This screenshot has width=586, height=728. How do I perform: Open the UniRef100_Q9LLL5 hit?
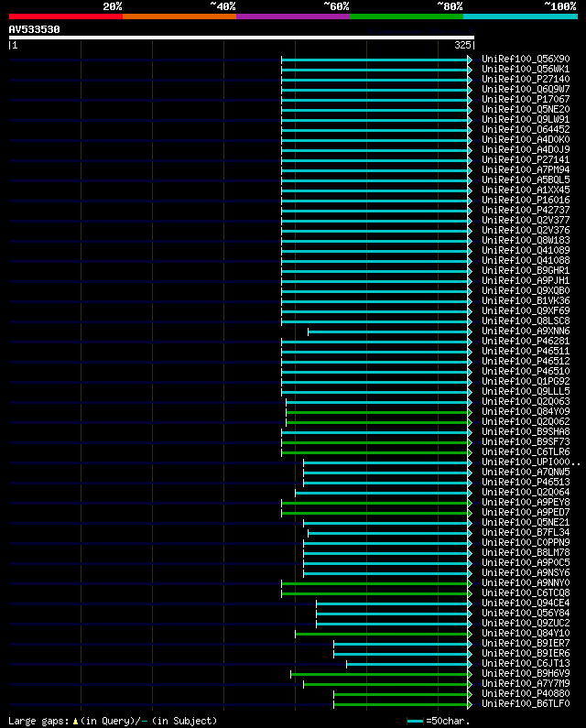point(526,391)
